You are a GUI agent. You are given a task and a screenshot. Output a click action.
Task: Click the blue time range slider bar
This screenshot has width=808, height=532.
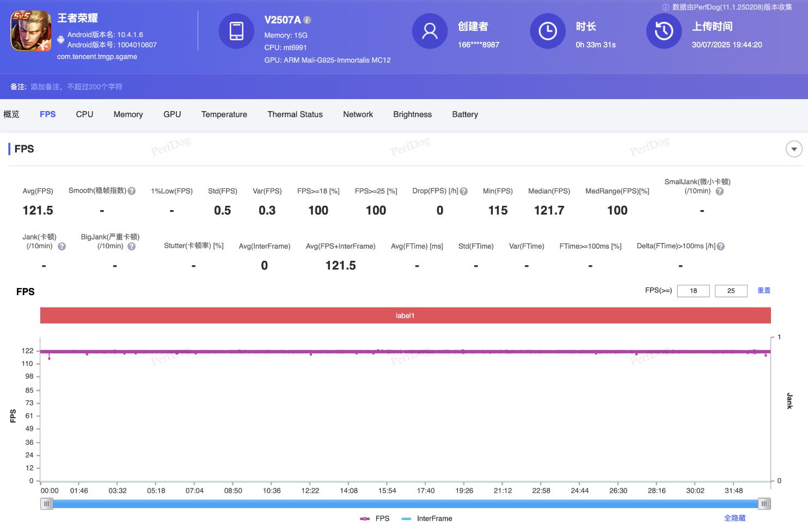pos(406,504)
